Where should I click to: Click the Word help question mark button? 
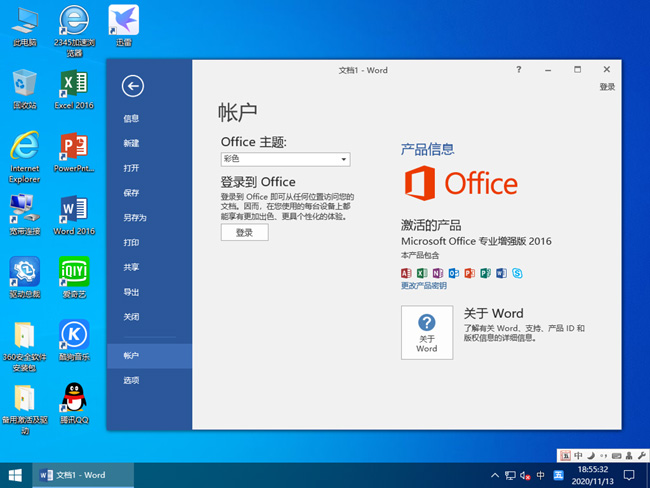(519, 69)
